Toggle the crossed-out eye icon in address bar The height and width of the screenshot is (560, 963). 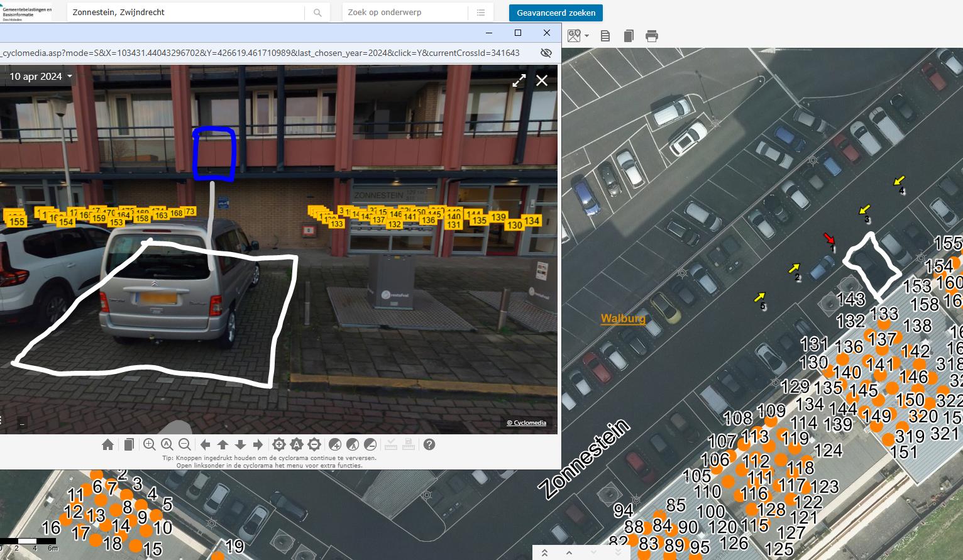pos(546,53)
